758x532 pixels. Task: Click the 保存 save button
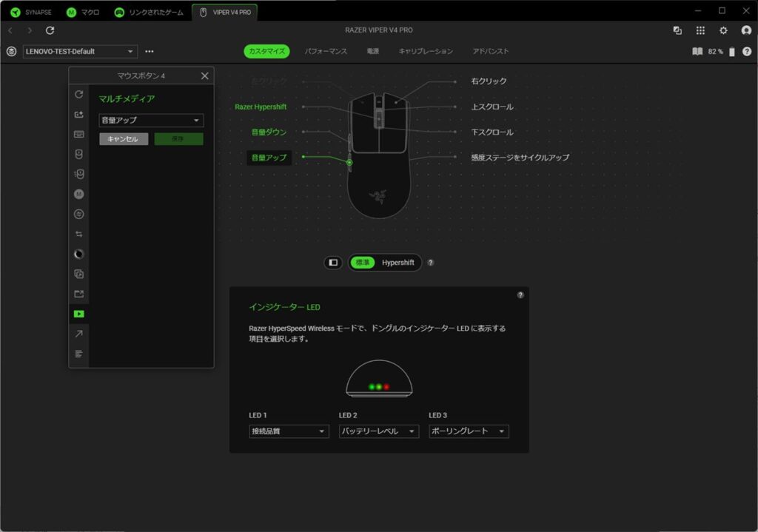178,139
